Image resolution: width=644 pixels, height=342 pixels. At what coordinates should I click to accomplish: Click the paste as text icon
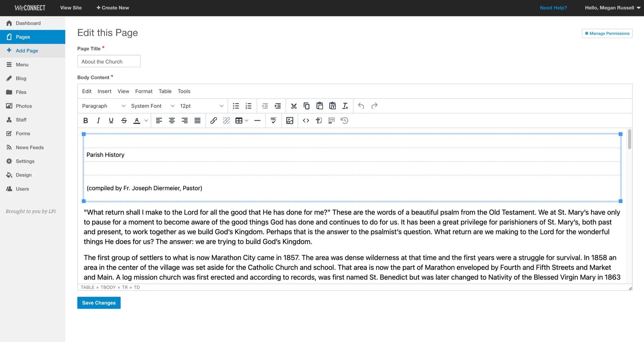(x=332, y=106)
